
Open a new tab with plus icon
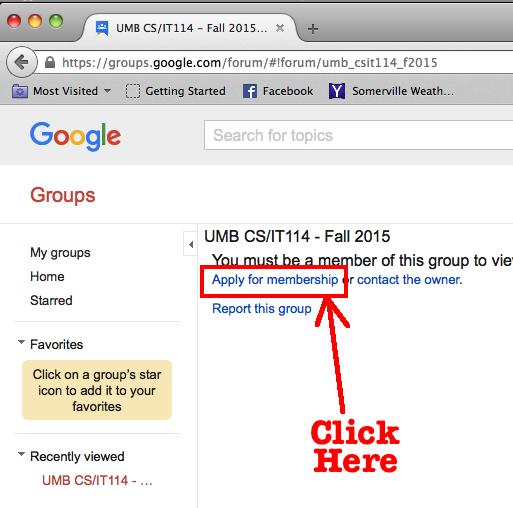[313, 29]
